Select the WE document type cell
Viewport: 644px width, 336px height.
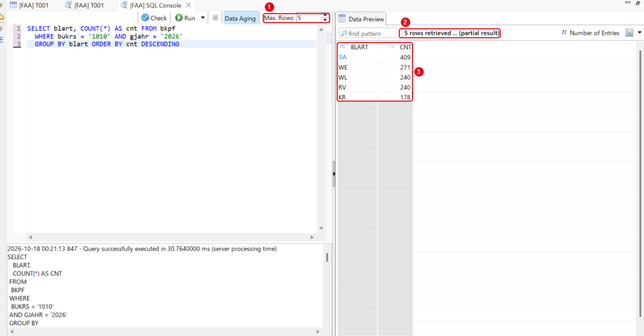pyautogui.click(x=357, y=67)
